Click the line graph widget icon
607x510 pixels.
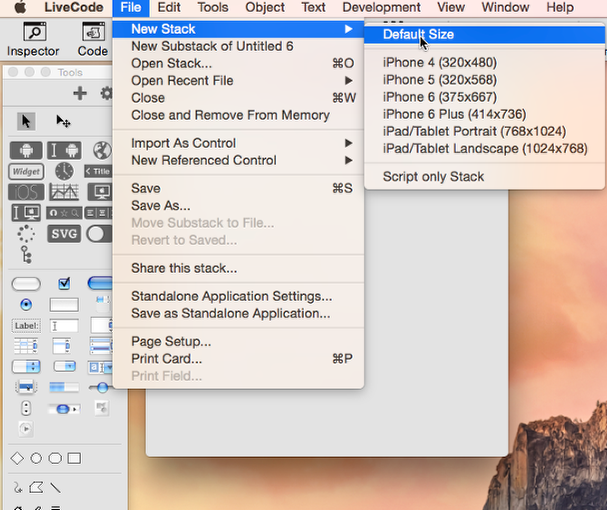tap(64, 192)
